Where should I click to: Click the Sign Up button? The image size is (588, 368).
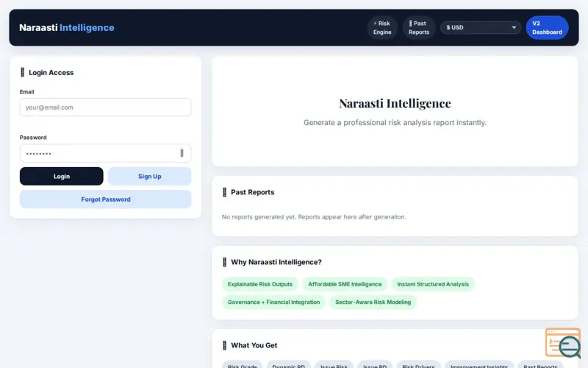coord(150,176)
